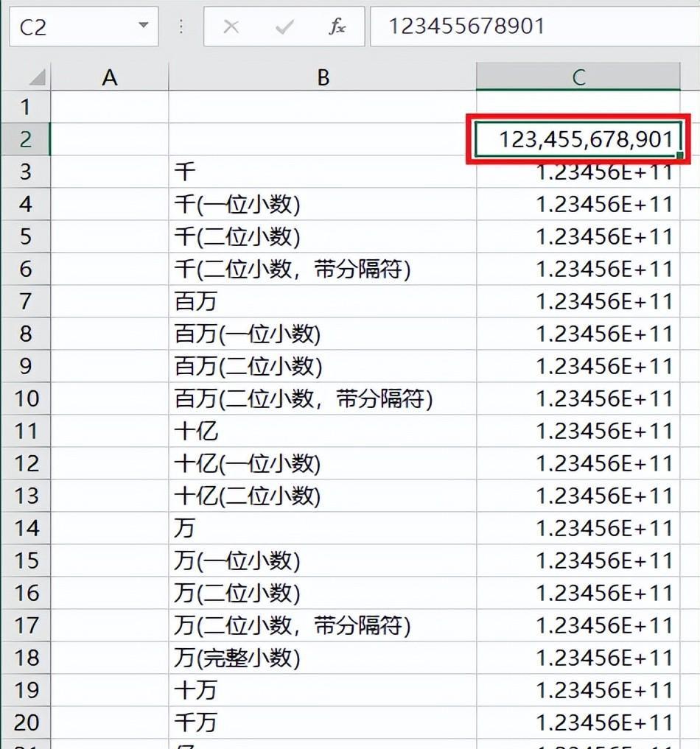Select row 8 header
This screenshot has width=700, height=749.
point(25,334)
